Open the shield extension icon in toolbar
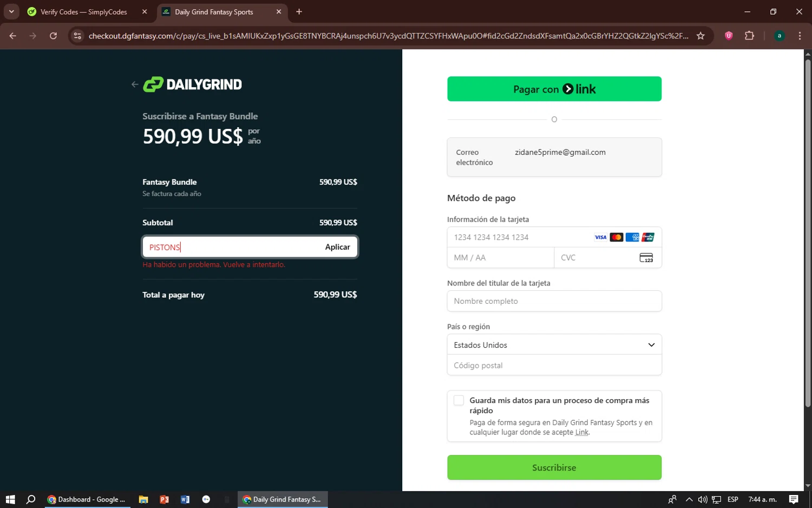The height and width of the screenshot is (508, 812). coord(729,36)
